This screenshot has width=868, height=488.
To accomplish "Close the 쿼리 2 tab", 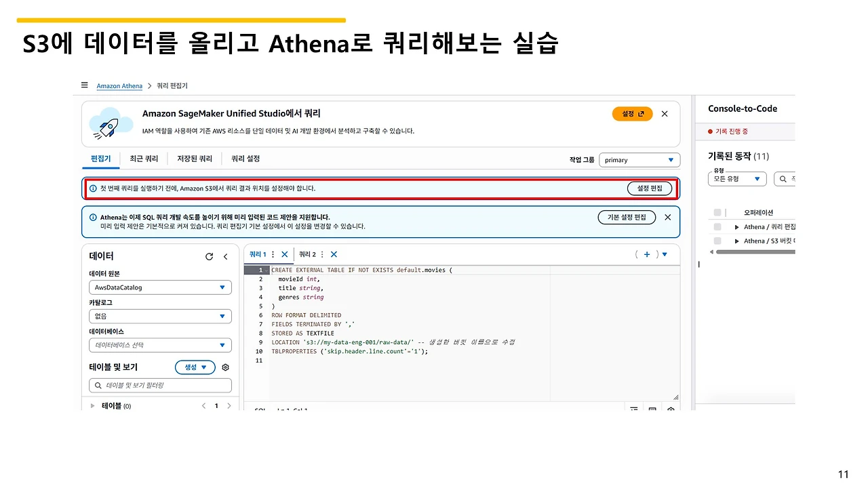I will click(x=334, y=254).
